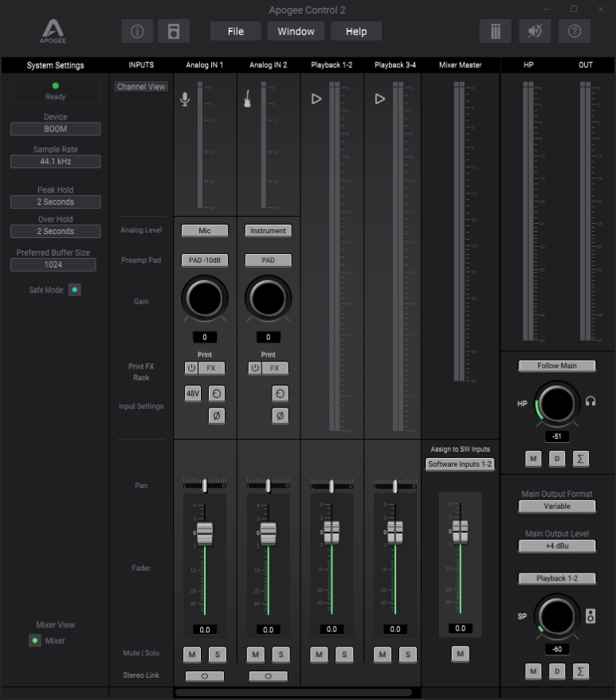Toggle the Safe Mode checkbox
Image resolution: width=616 pixels, height=700 pixels.
75,290
